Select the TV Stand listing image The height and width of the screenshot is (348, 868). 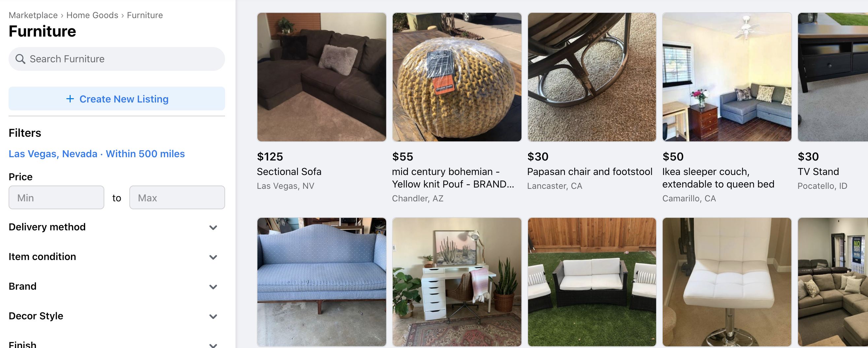[833, 77]
